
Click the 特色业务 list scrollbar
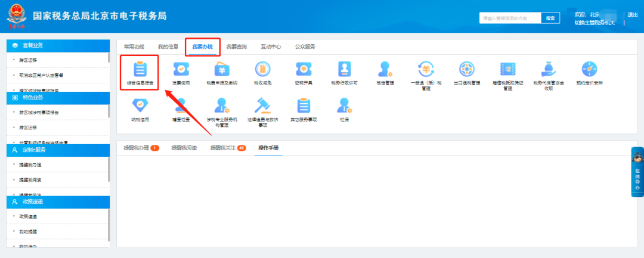point(109,111)
